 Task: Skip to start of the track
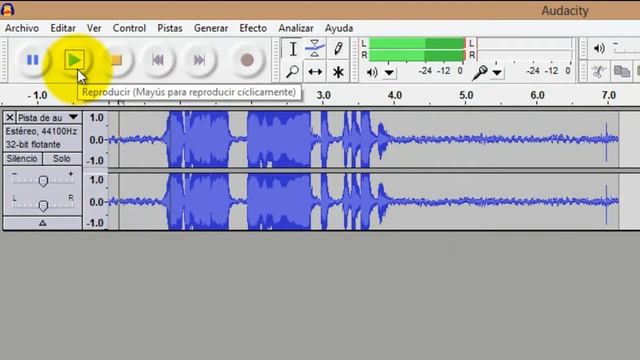tap(158, 60)
